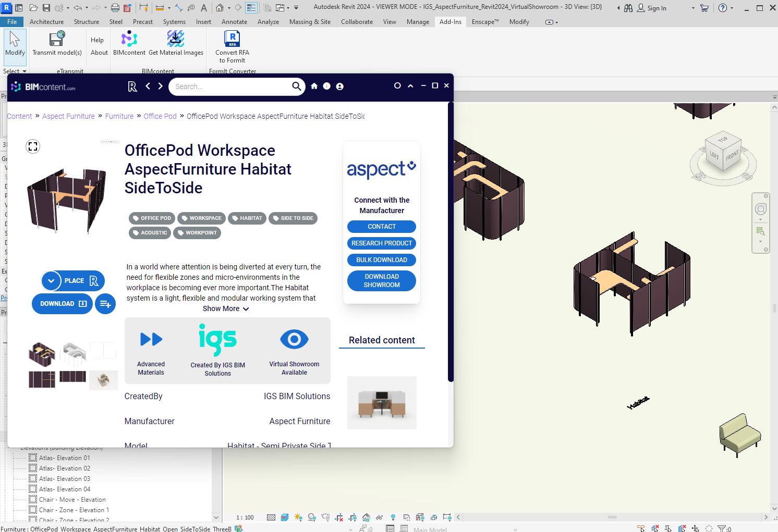
Task: Toggle Crop View icon in view control bar
Action: point(339,517)
